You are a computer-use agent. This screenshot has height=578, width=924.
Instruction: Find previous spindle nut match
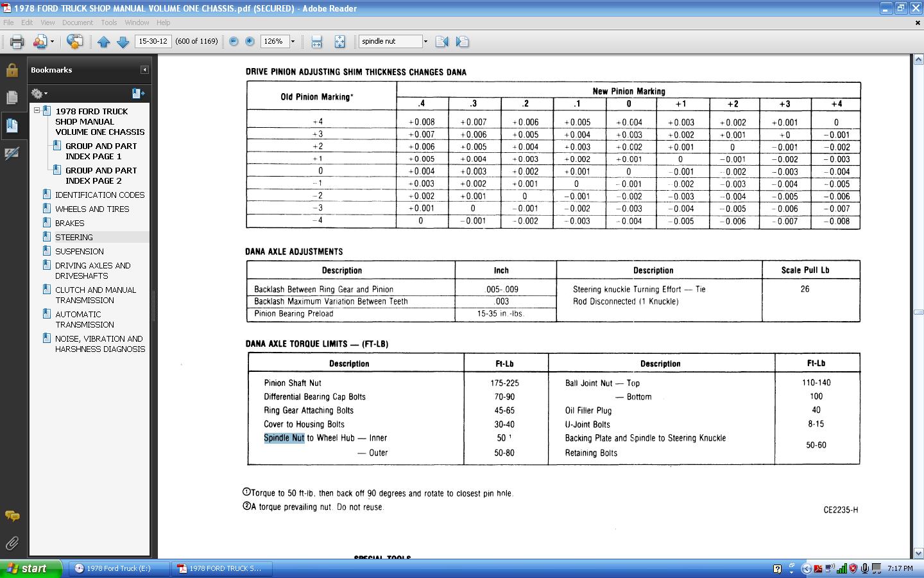coord(441,42)
